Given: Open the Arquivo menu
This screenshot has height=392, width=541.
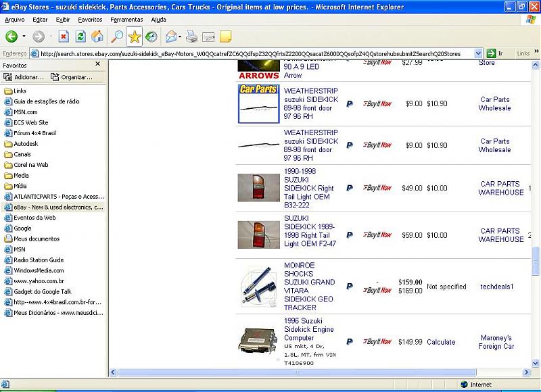Looking at the screenshot, I should (14, 20).
